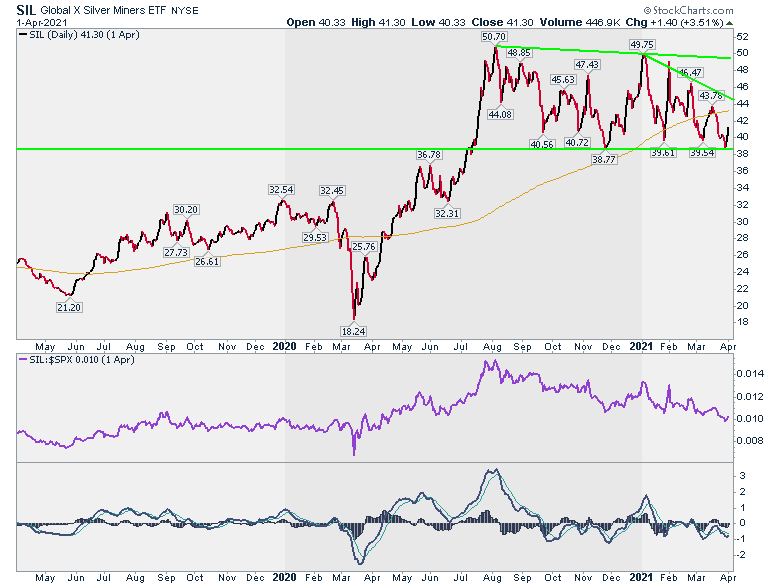Image resolution: width=780 pixels, height=586 pixels.
Task: Click the 45.63 price label
Action: pyautogui.click(x=563, y=80)
